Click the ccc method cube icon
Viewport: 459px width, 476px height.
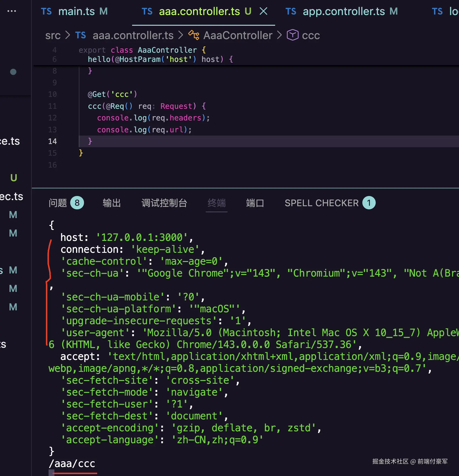pos(292,35)
